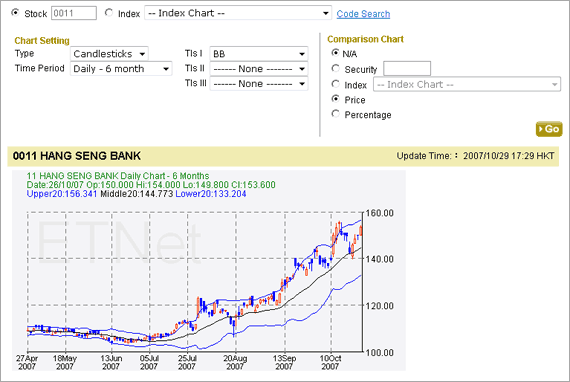Open the TIs III dropdown set to None
The height and width of the screenshot is (382, 570).
pyautogui.click(x=259, y=84)
